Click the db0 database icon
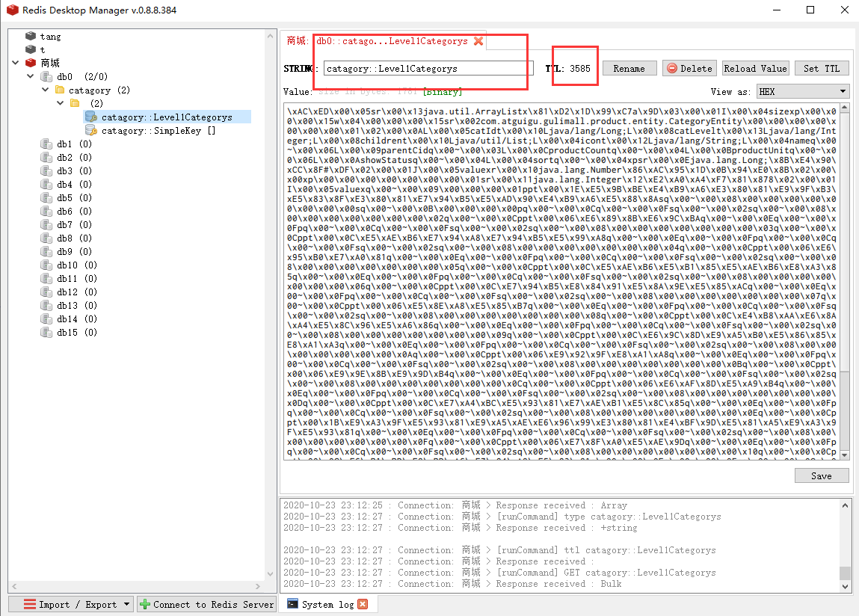Image resolution: width=859 pixels, height=616 pixels. pos(46,77)
